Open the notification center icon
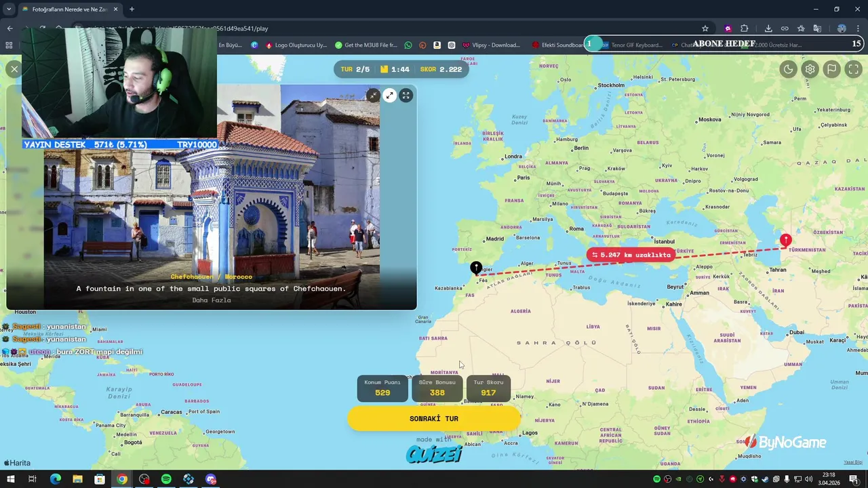This screenshot has width=868, height=488. click(854, 479)
